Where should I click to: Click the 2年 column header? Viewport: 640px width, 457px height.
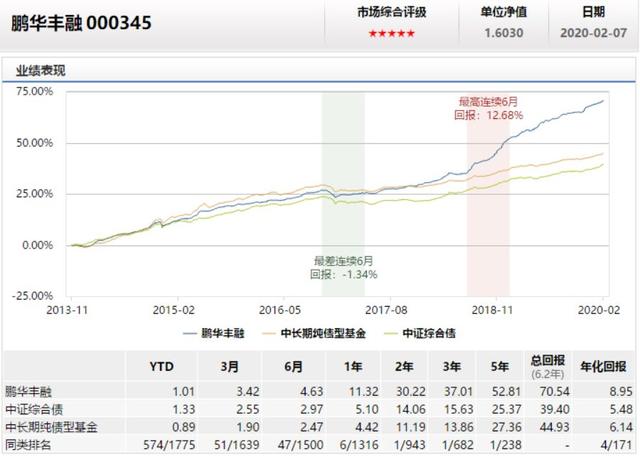[404, 366]
